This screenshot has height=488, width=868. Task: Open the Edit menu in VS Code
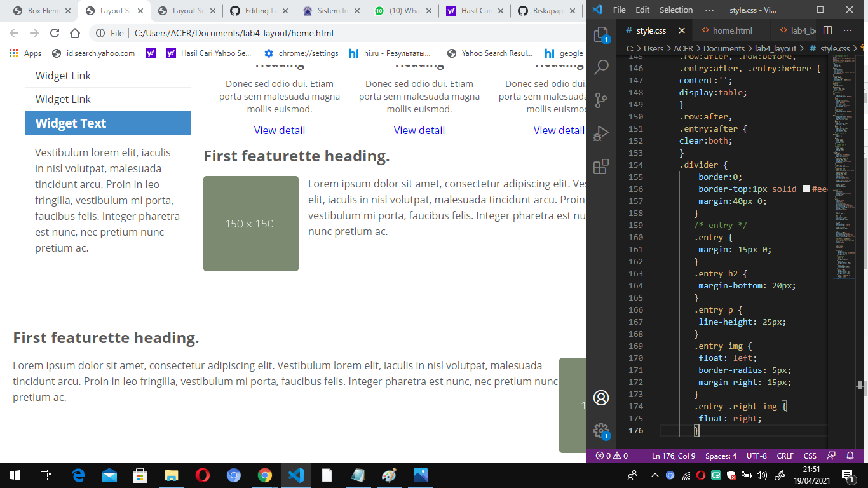pos(644,10)
